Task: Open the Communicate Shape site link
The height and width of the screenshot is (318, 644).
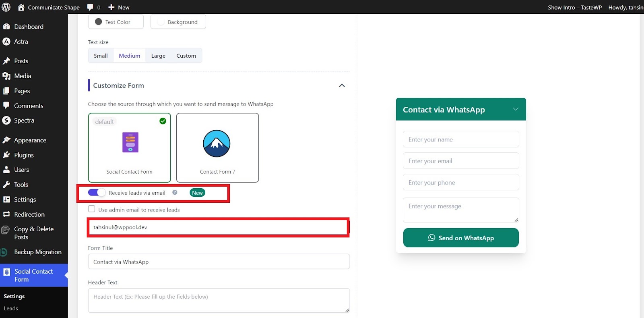Action: pos(49,7)
